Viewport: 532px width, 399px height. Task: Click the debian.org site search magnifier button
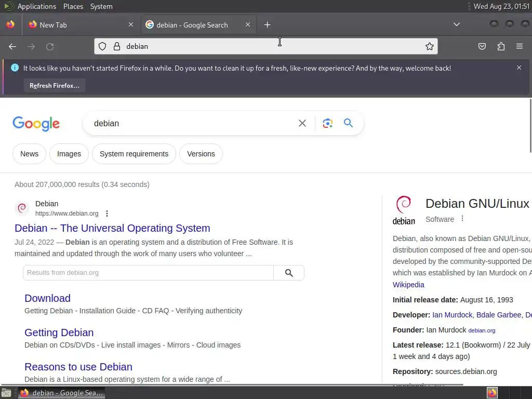pos(289,273)
